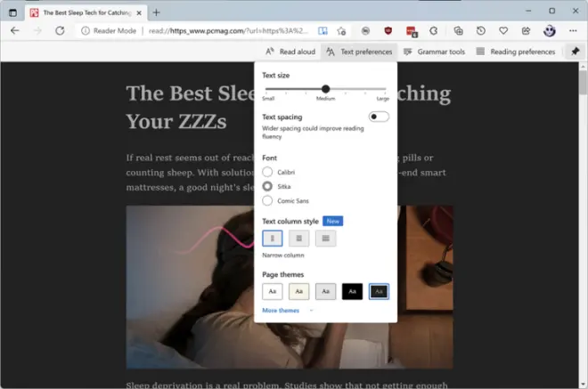Reload the page with the refresh icon
Screen dimensions: 588x389
coord(60,31)
